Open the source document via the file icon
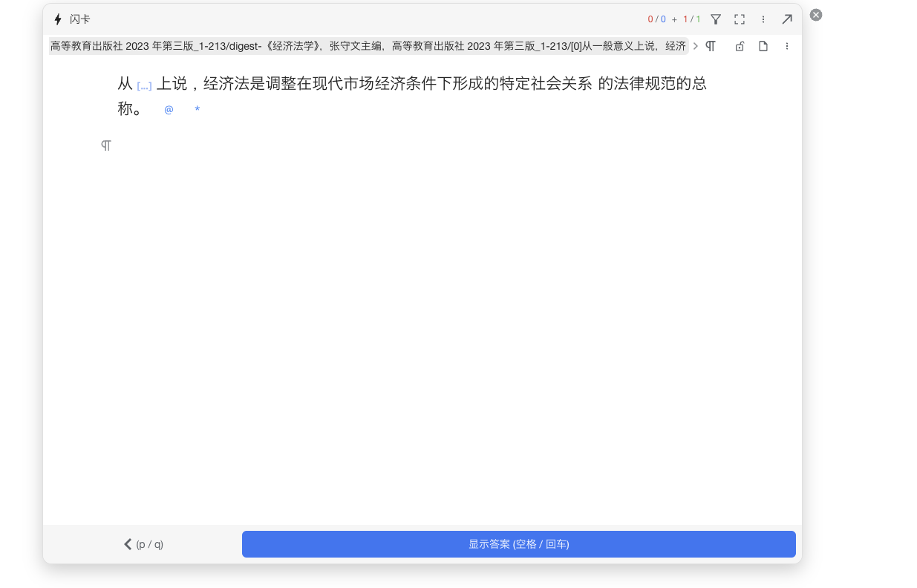 click(x=763, y=45)
